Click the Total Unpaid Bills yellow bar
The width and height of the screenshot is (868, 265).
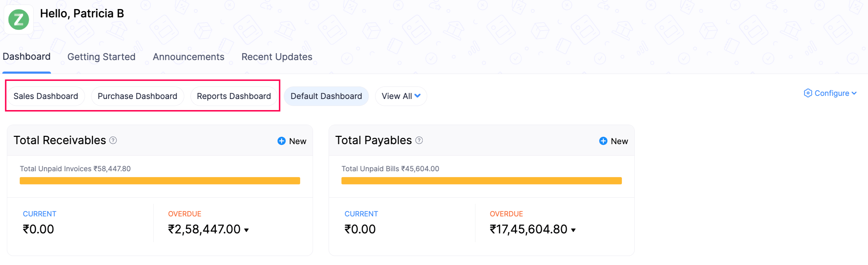481,181
